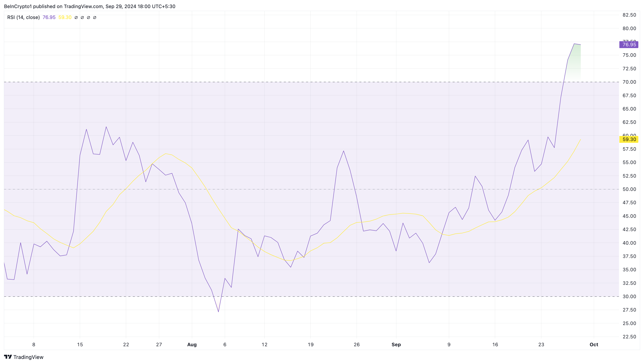Click the last empty-value symbol in RSI legend
The image size is (644, 364).
[x=94, y=18]
